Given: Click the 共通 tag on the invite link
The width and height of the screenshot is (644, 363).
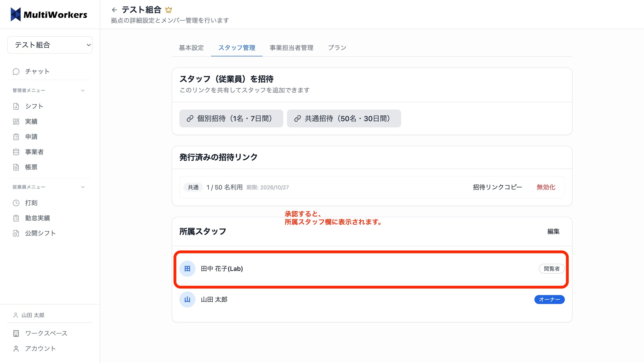Looking at the screenshot, I should tap(193, 187).
